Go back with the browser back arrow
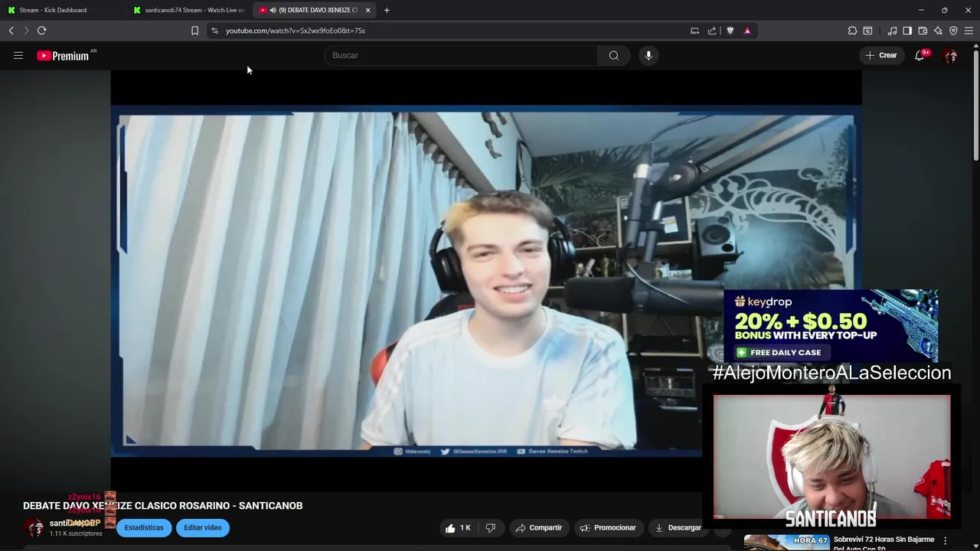 [x=11, y=31]
